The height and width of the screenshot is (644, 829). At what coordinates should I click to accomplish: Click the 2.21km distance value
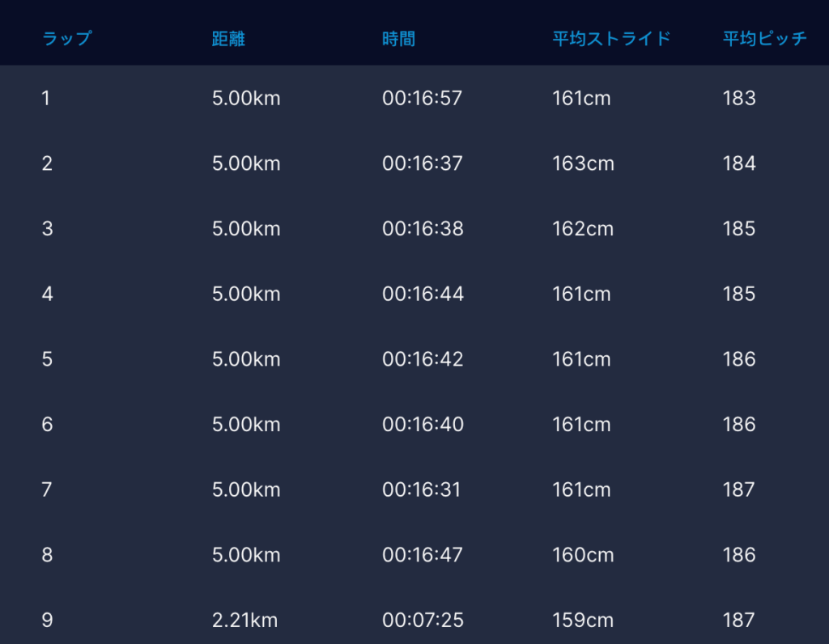coord(244,621)
